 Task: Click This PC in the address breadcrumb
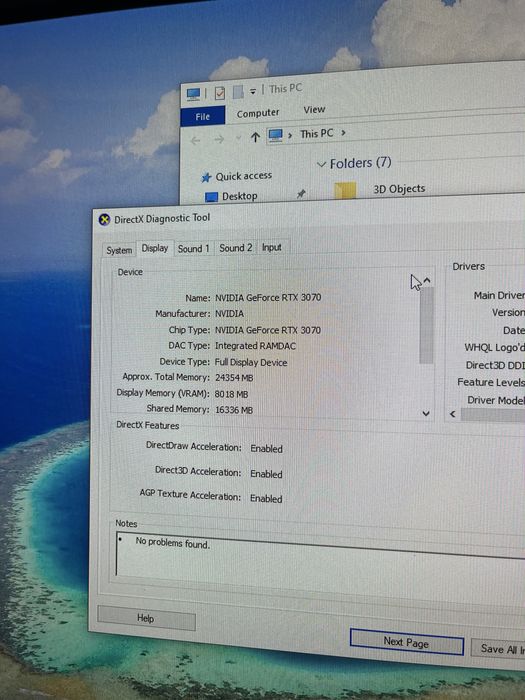click(x=317, y=133)
